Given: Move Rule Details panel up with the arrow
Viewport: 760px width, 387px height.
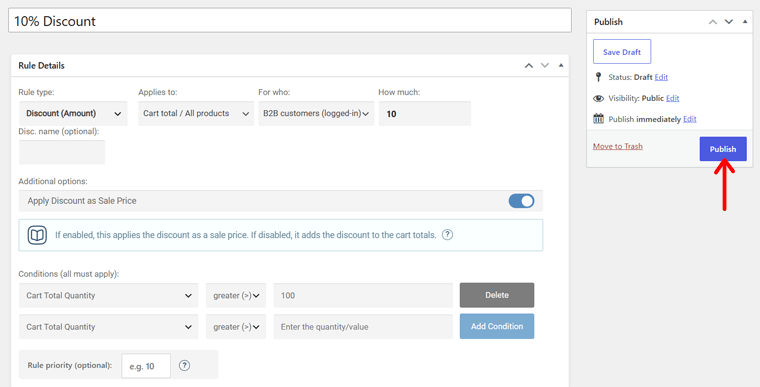Looking at the screenshot, I should (529, 65).
